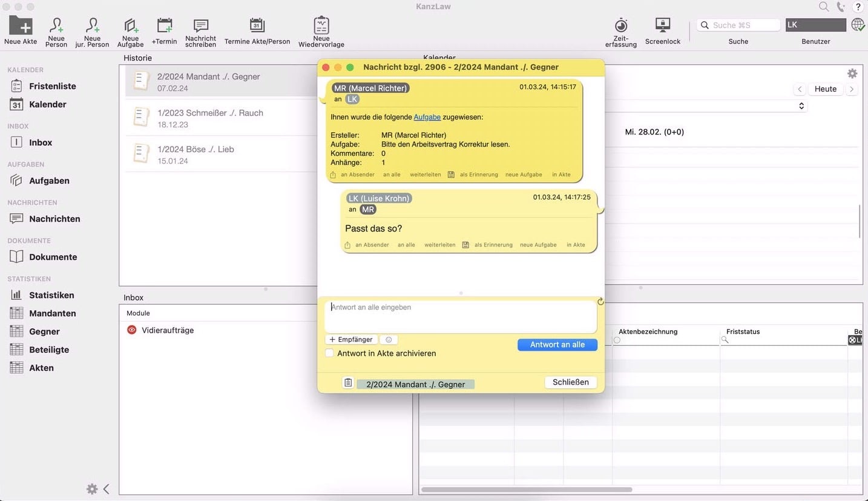Jump to Heute in calendar
This screenshot has width=868, height=501.
pyautogui.click(x=826, y=89)
